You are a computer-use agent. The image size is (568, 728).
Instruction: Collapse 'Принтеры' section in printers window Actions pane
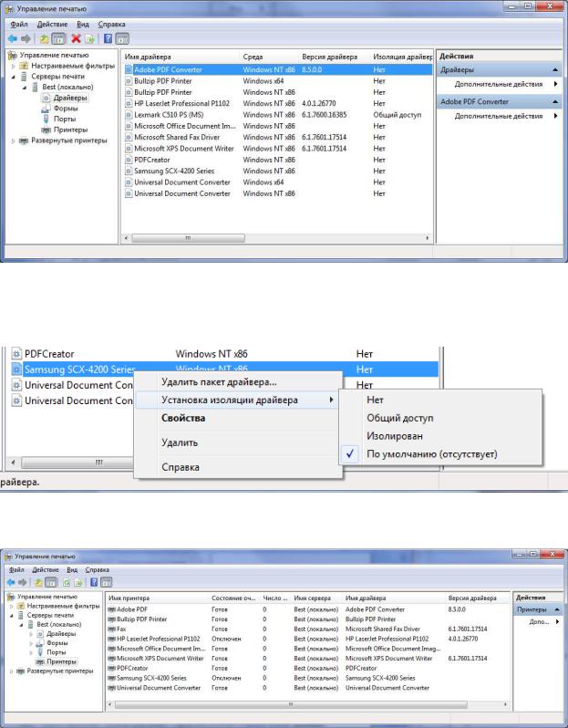click(x=557, y=609)
